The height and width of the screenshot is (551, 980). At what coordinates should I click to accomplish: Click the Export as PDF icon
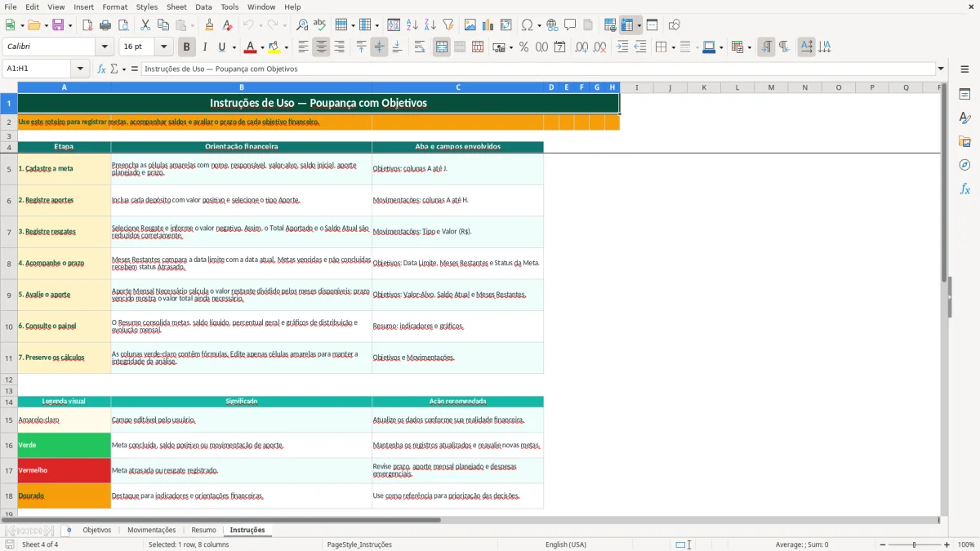coord(87,25)
